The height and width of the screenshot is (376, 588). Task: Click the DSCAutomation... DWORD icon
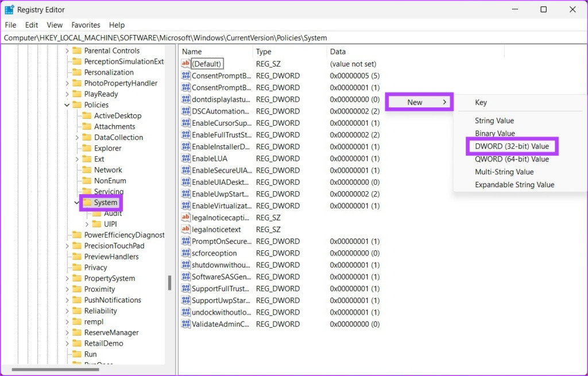pos(185,111)
